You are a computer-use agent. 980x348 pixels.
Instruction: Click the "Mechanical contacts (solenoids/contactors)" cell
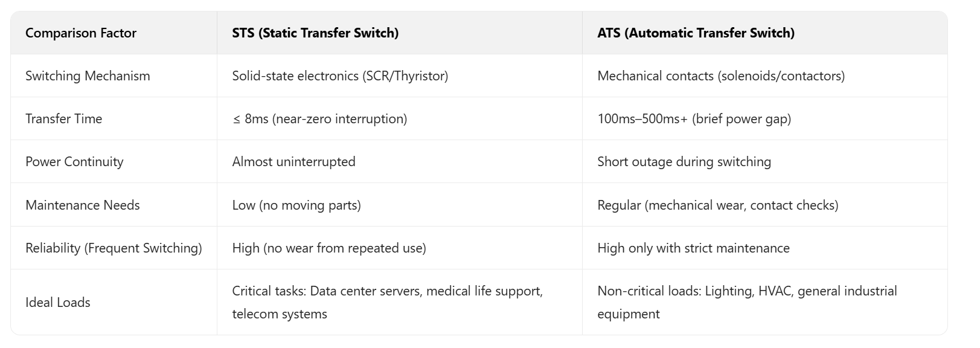click(x=720, y=76)
